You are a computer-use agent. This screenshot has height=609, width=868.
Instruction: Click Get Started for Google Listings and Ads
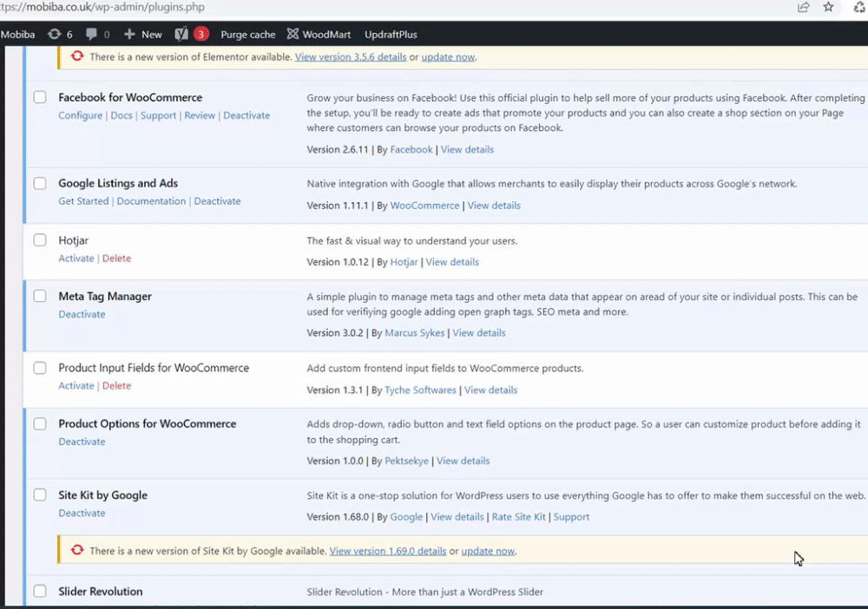click(83, 200)
